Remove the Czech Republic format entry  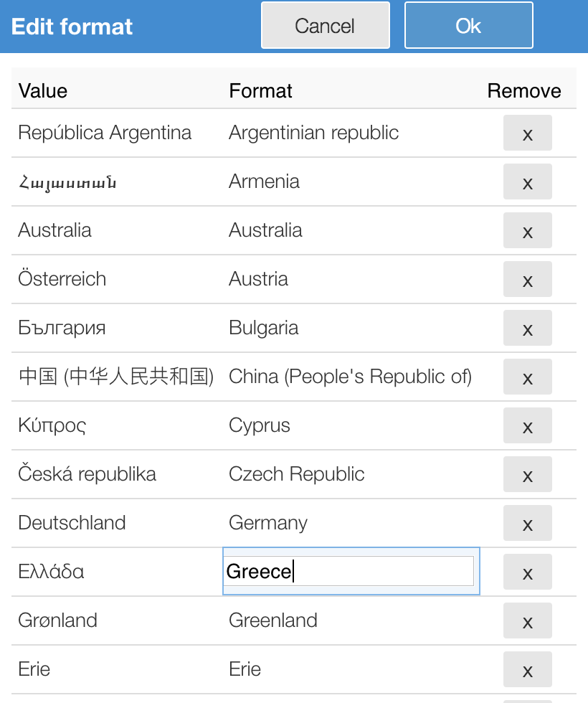coord(527,475)
